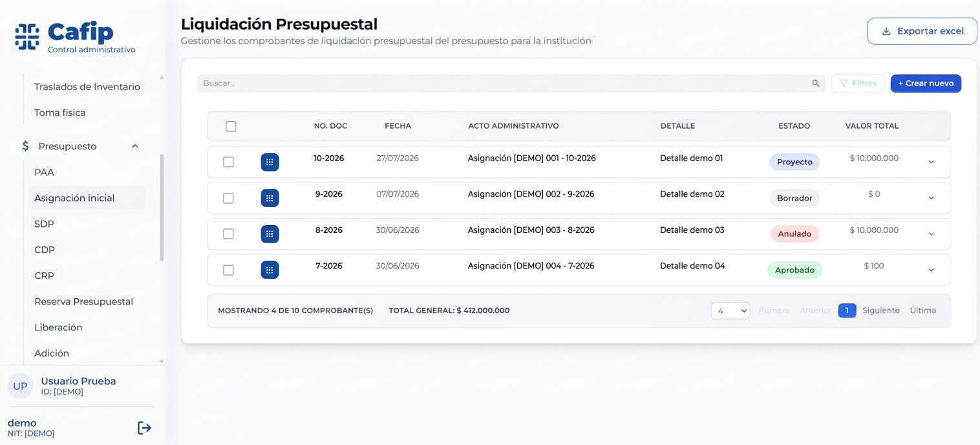Image resolution: width=980 pixels, height=445 pixels.
Task: Collapse the Presupuesto menu chevron
Action: (x=135, y=146)
